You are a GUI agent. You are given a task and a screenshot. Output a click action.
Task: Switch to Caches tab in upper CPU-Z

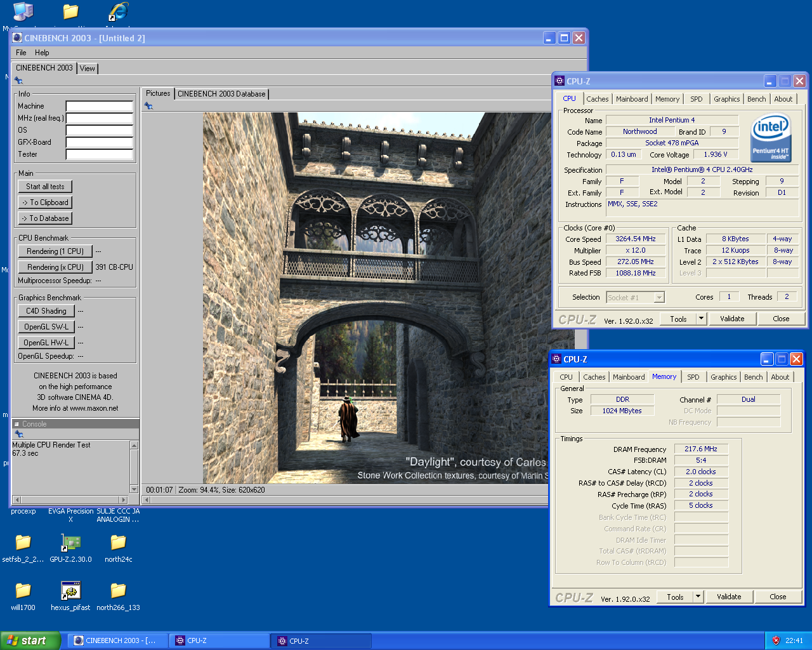tap(598, 99)
